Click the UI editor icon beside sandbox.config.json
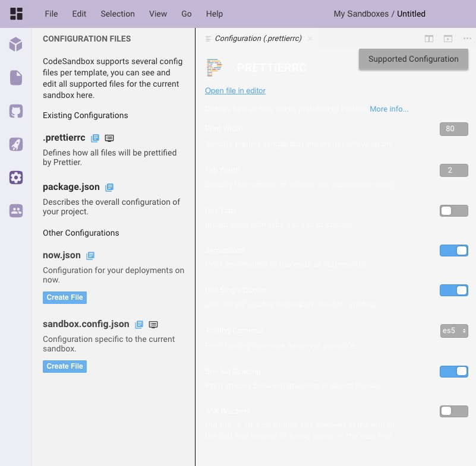 tap(153, 325)
